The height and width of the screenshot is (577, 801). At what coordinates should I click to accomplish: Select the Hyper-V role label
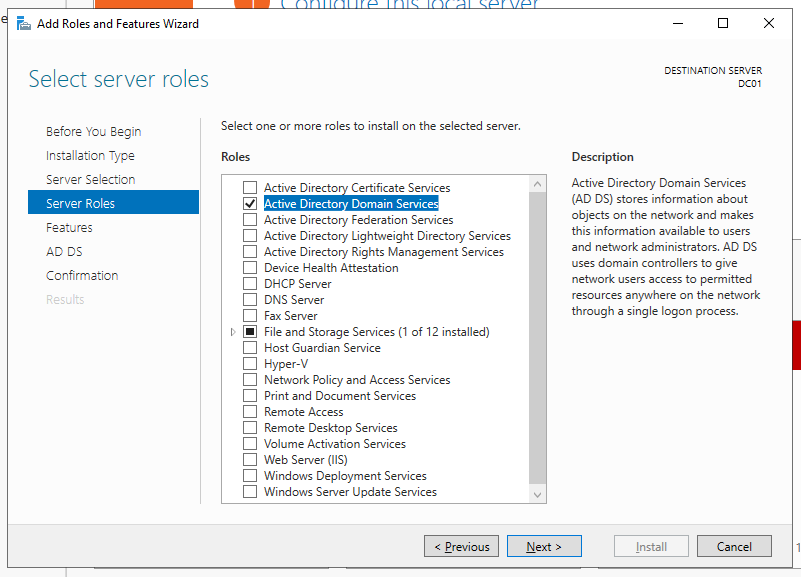click(x=286, y=364)
